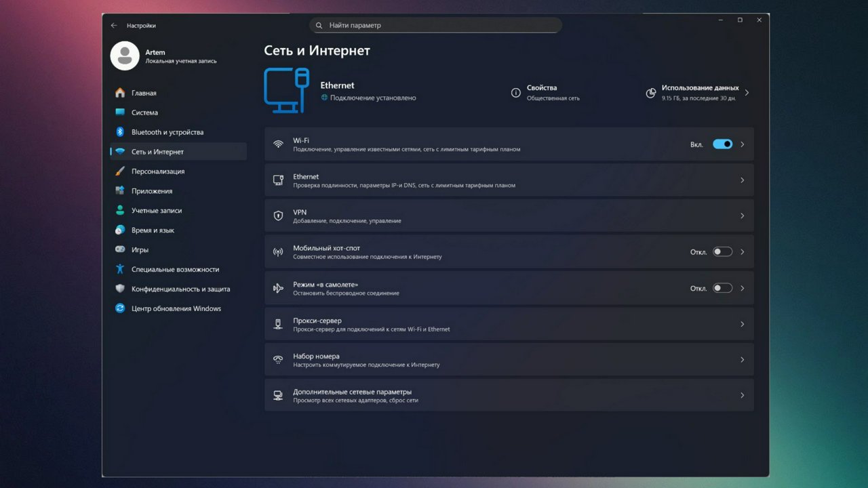
Task: Open the Специальные возможности section
Action: 175,269
